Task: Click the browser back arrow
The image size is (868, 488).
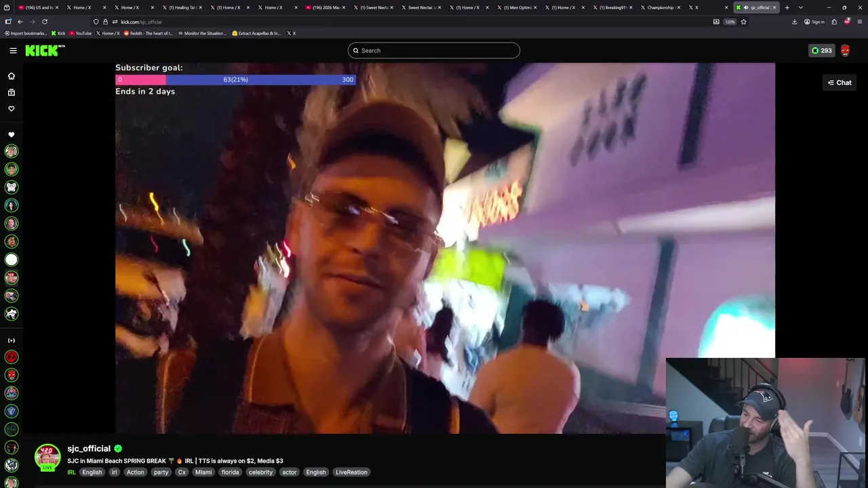Action: point(20,22)
